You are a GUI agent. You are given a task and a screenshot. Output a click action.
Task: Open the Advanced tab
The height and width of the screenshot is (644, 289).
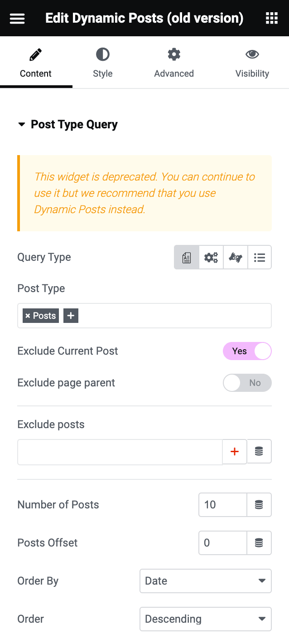[174, 63]
